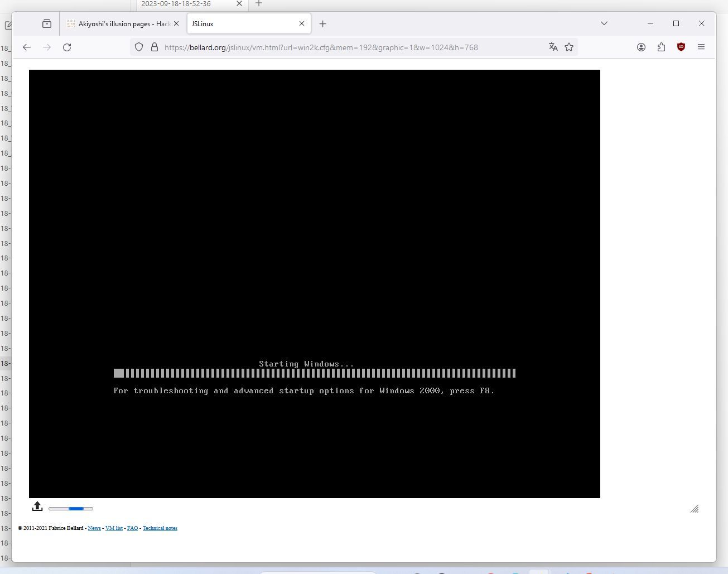Image resolution: width=728 pixels, height=574 pixels.
Task: Close the 2023-09-18-18-52-36 background tab
Action: click(239, 4)
